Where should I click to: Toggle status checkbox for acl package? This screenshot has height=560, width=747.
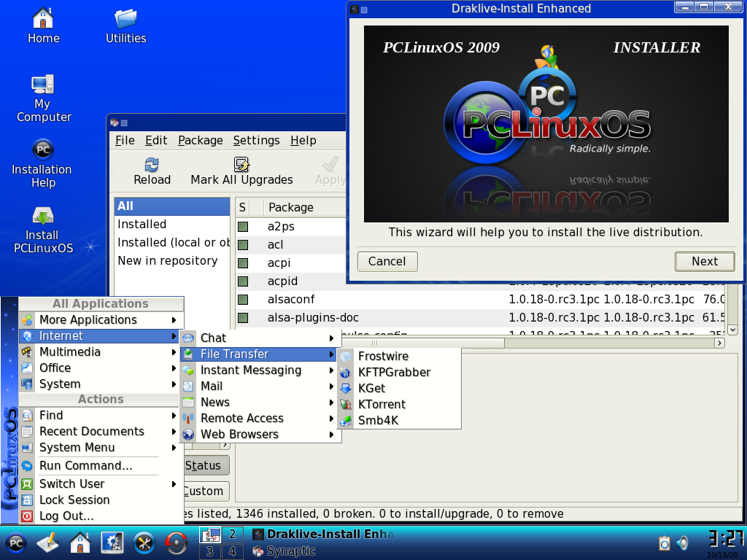coord(243,245)
